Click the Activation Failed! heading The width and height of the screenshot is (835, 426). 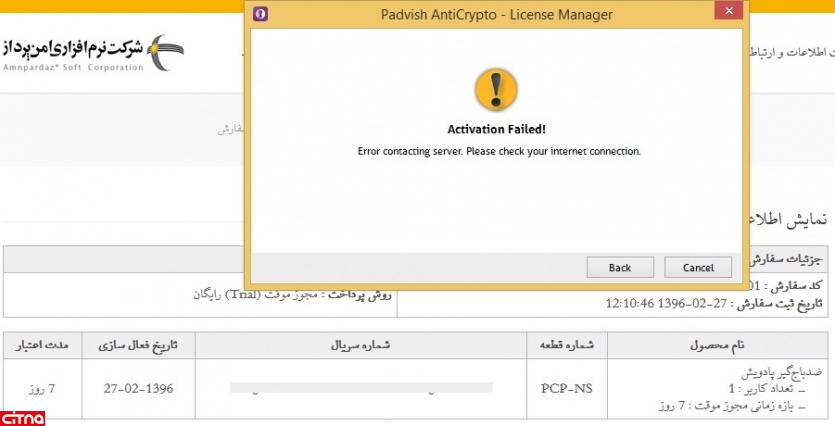click(x=496, y=129)
